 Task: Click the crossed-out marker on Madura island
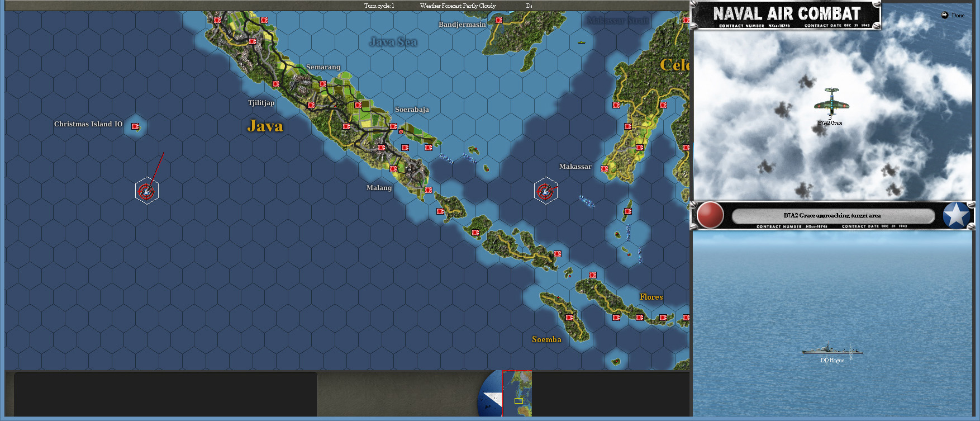[401, 132]
